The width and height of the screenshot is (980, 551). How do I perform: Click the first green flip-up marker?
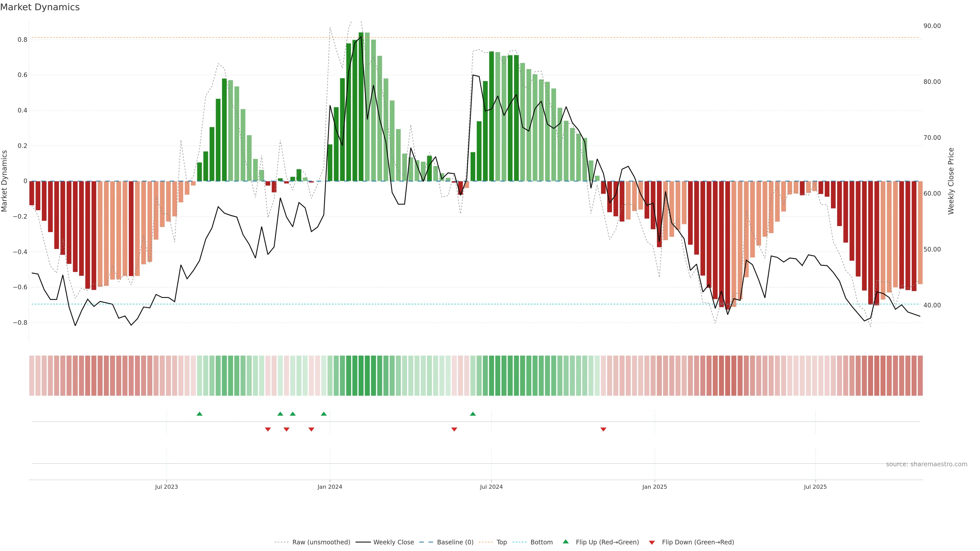coord(199,414)
